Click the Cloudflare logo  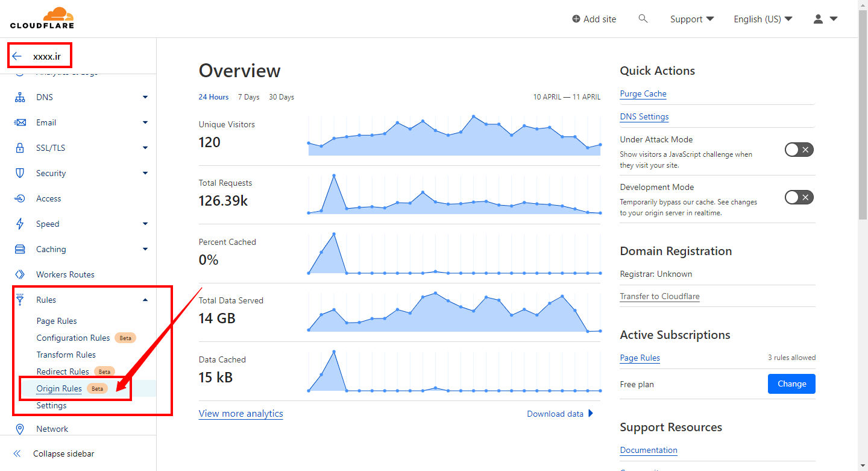pos(42,18)
